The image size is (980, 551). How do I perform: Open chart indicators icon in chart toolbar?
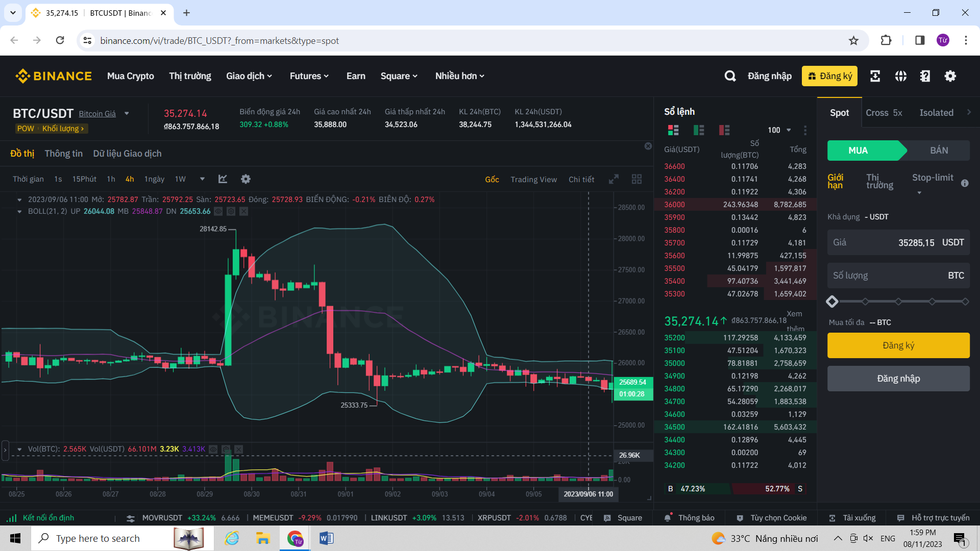click(x=223, y=179)
